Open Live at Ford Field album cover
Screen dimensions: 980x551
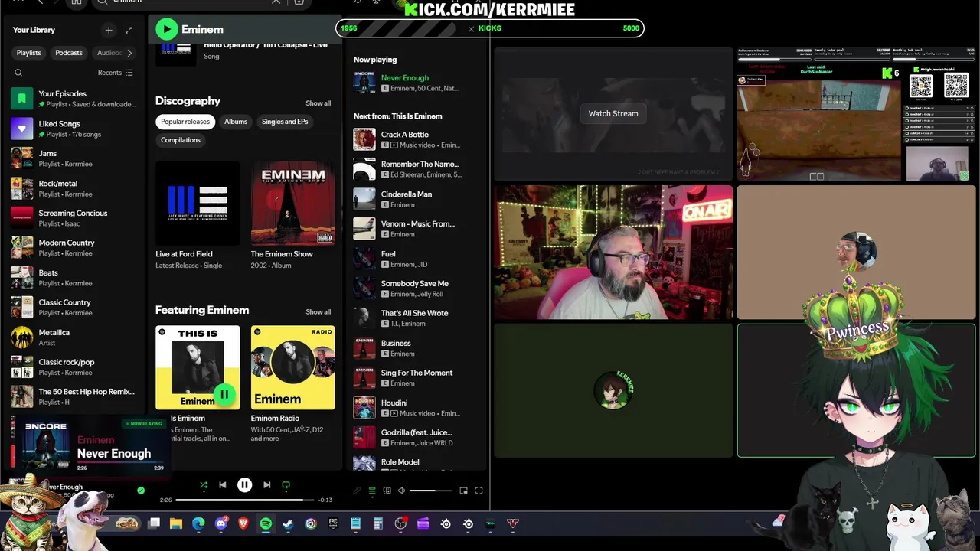(x=198, y=203)
